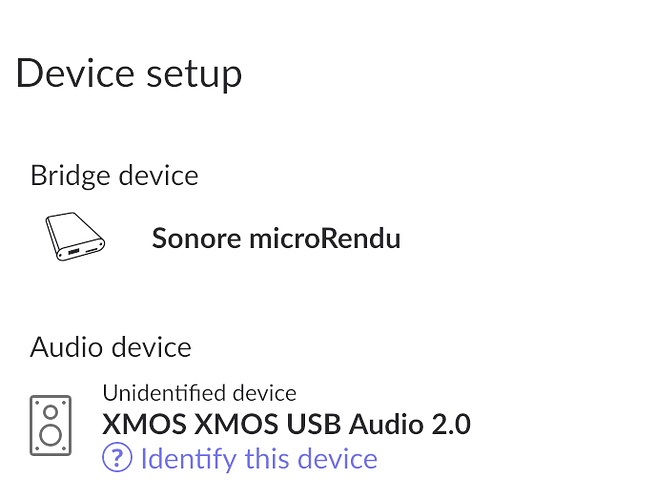Select the XMOS XMOS USB Audio 2.0 name

click(287, 424)
